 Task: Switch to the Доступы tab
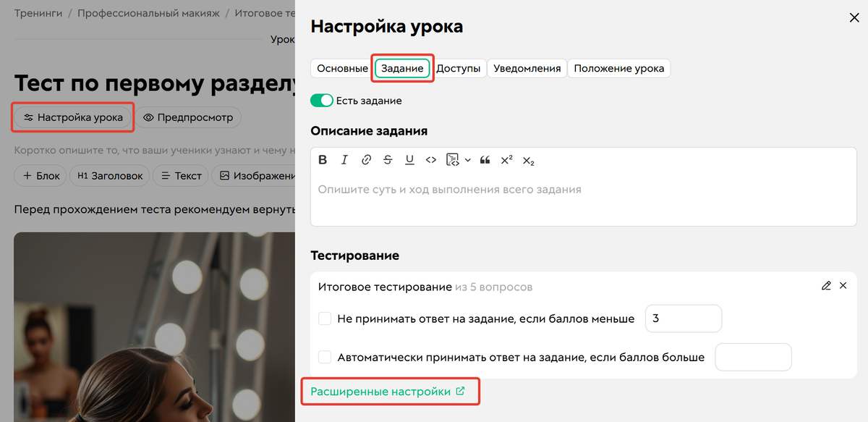[459, 68]
